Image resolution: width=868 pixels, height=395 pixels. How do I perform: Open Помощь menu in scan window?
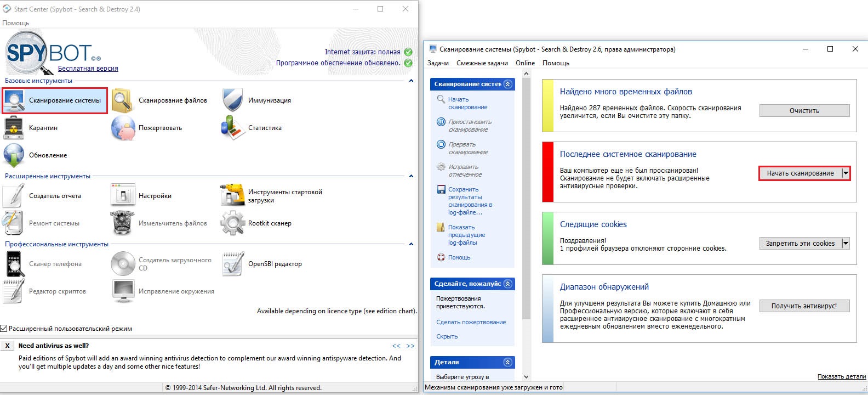(x=556, y=63)
